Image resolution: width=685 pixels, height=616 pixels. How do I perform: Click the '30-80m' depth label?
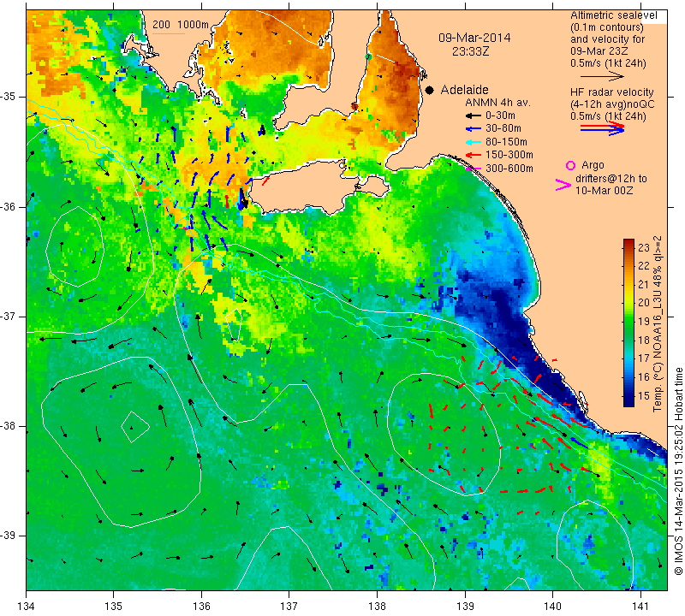(x=503, y=129)
